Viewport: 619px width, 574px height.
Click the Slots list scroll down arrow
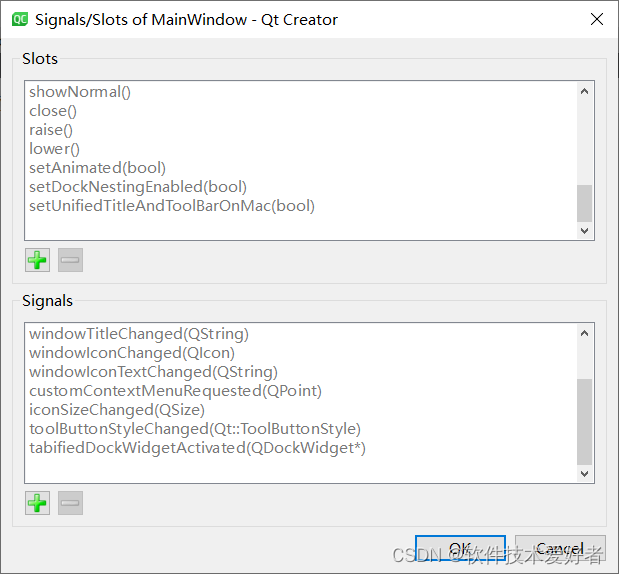coord(585,231)
